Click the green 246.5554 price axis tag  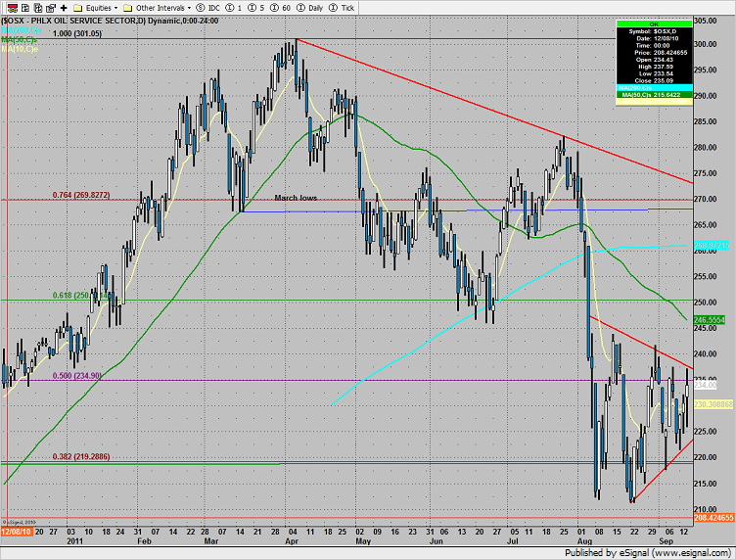pyautogui.click(x=710, y=320)
